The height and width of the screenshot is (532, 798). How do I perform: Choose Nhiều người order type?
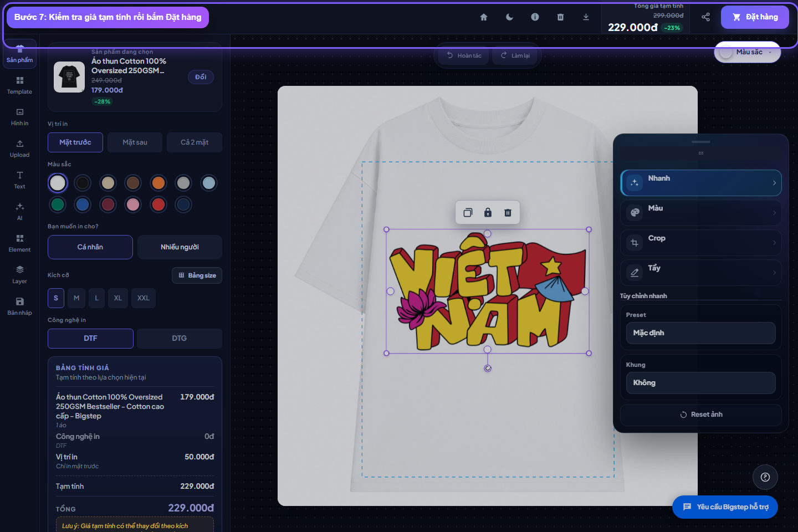180,247
